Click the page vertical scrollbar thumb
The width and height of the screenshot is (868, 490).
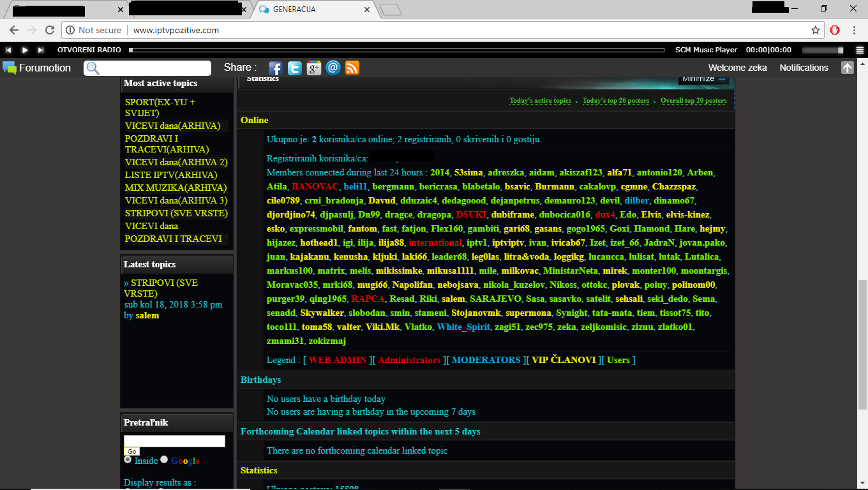pos(862,345)
